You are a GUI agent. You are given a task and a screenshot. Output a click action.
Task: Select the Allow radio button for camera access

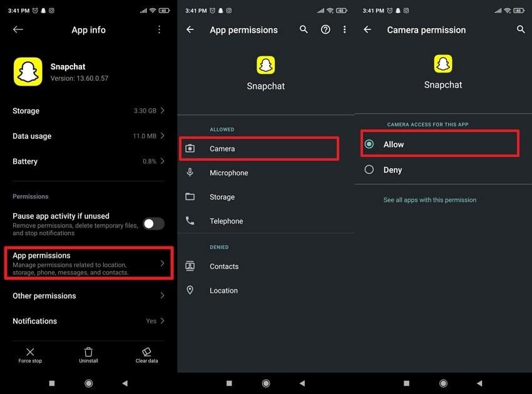(369, 144)
